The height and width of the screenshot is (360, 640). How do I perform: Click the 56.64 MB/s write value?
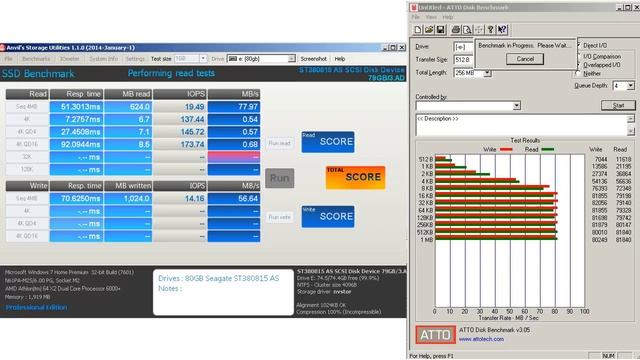[x=234, y=199]
